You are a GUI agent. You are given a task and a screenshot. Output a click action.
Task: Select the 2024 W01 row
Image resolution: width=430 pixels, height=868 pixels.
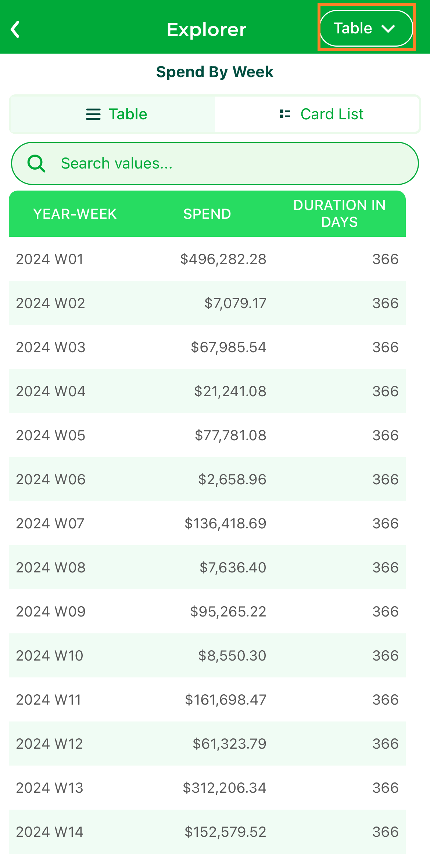(x=207, y=259)
